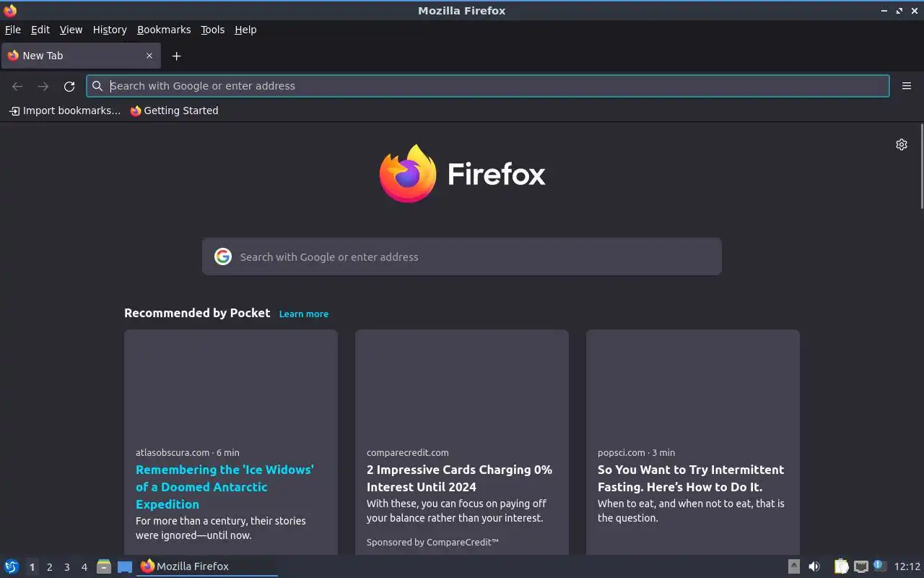Open the Tools menu
The width and height of the screenshot is (924, 578).
pyautogui.click(x=212, y=30)
